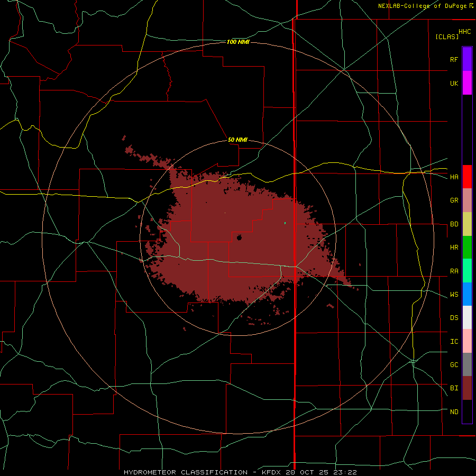Click the RA legend label
Screen dimensions: 476x476
[x=454, y=271]
